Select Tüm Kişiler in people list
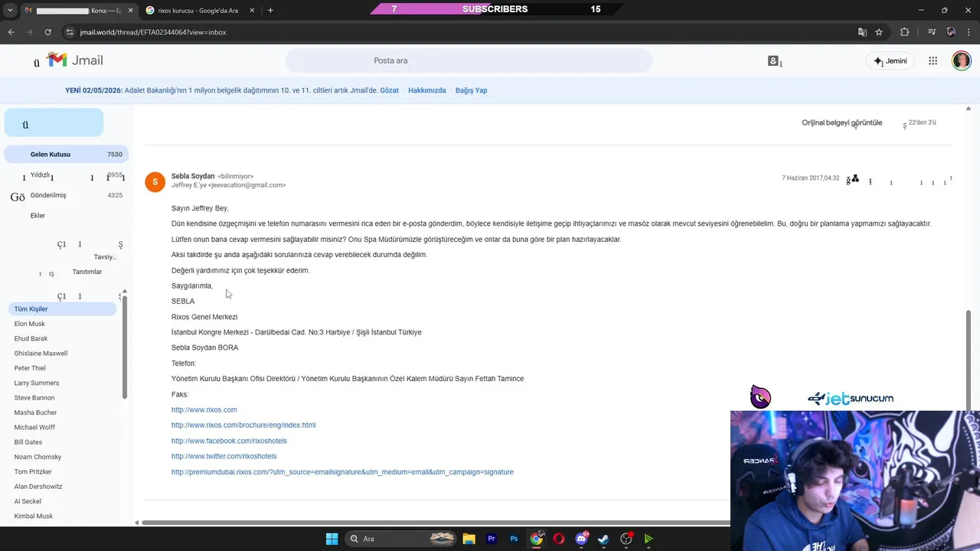Image resolution: width=980 pixels, height=551 pixels. [x=63, y=309]
